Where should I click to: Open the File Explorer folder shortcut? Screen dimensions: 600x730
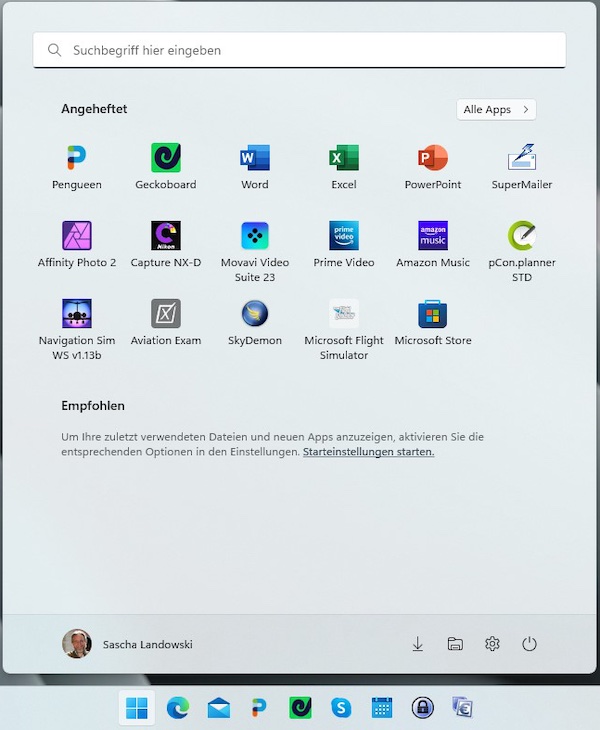(x=455, y=644)
